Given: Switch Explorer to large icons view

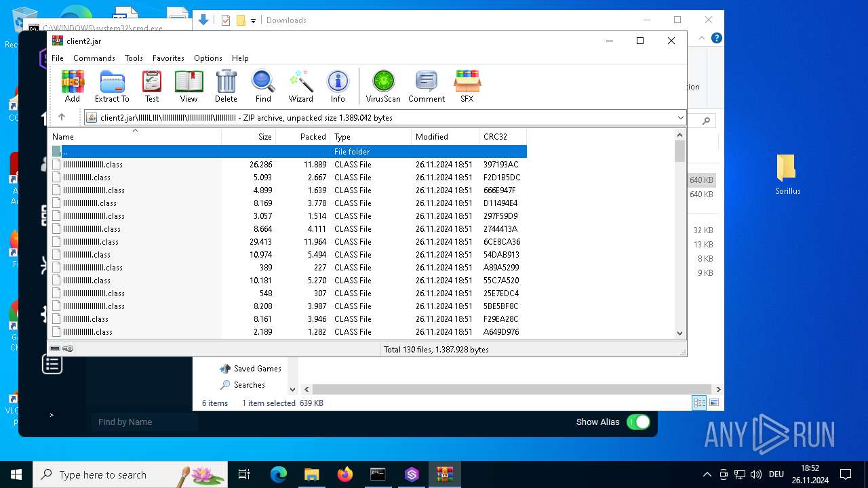Looking at the screenshot, I should coord(713,403).
